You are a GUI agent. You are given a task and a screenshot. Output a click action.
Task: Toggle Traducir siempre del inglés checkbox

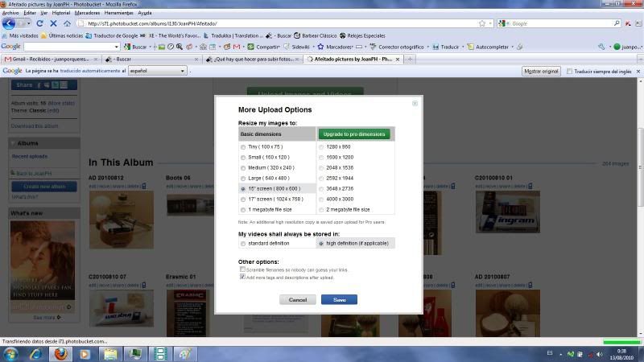[x=569, y=72]
